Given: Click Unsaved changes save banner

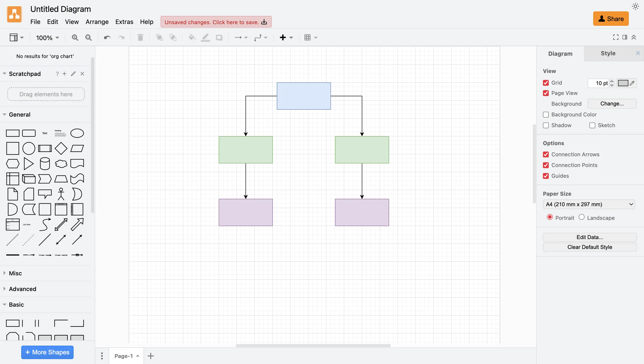Looking at the screenshot, I should point(216,22).
